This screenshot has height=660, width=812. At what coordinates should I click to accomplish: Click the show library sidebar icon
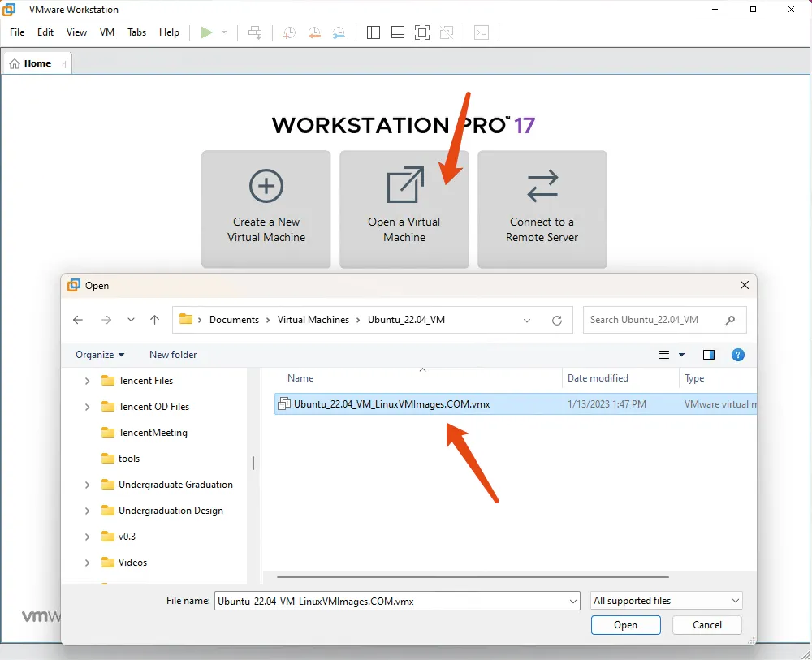[x=374, y=32]
